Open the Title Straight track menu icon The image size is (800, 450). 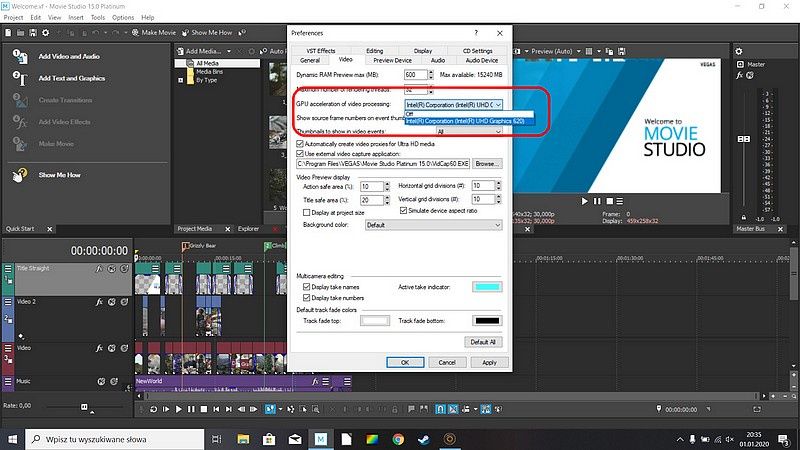pyautogui.click(x=8, y=268)
